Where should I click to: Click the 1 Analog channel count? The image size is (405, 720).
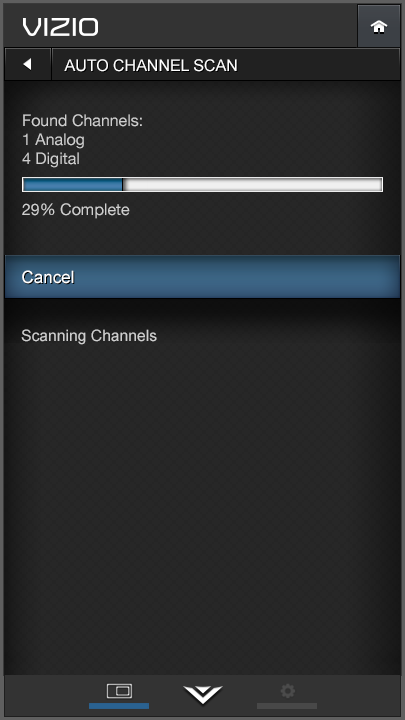click(x=53, y=140)
